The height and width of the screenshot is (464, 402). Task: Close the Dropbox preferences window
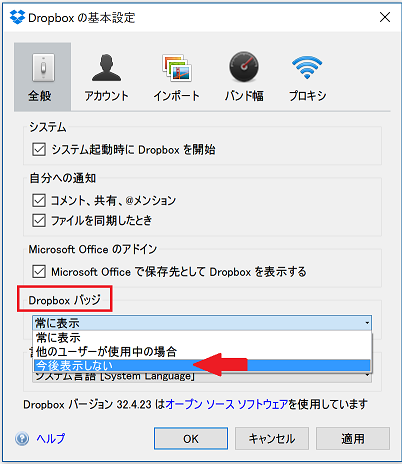tap(385, 17)
